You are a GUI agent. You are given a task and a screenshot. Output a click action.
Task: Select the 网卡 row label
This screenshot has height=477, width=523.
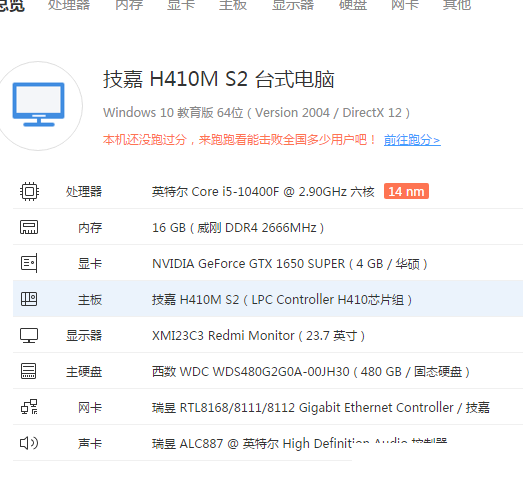tap(90, 408)
